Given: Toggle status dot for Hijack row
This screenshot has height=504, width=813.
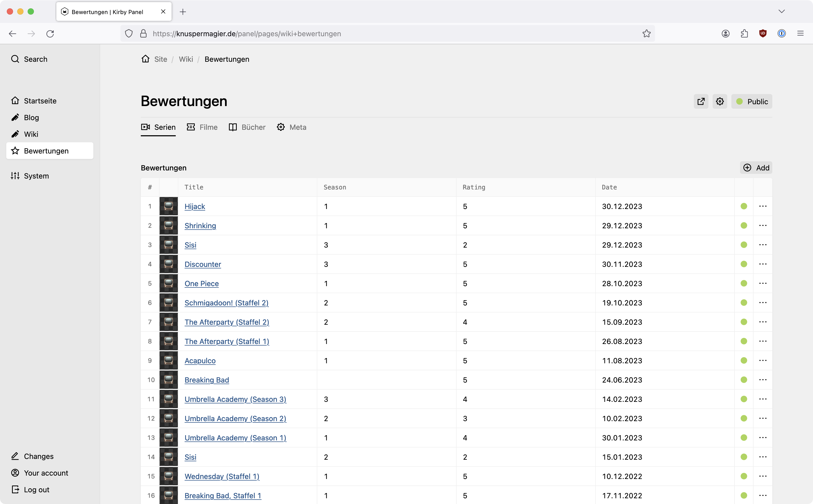Looking at the screenshot, I should click(x=744, y=206).
